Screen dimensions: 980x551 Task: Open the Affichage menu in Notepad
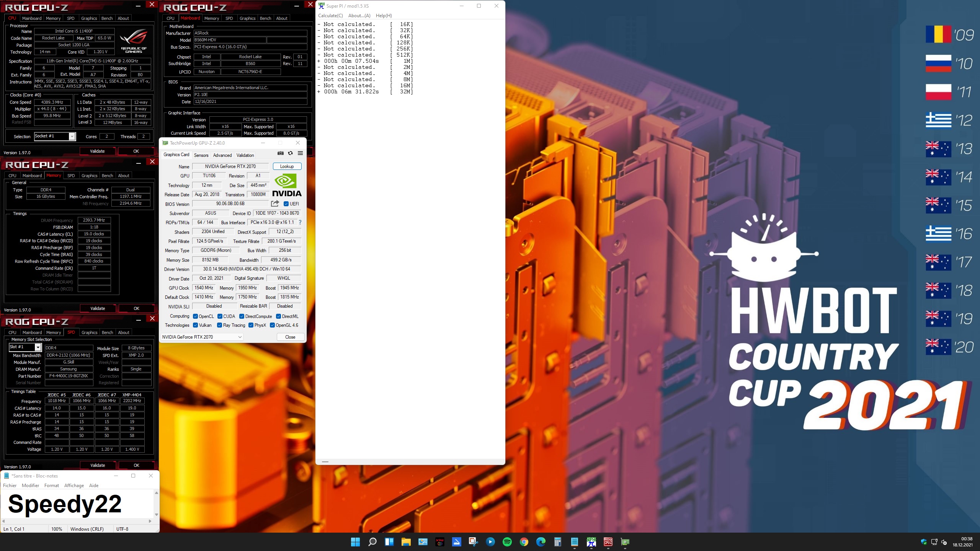(74, 486)
